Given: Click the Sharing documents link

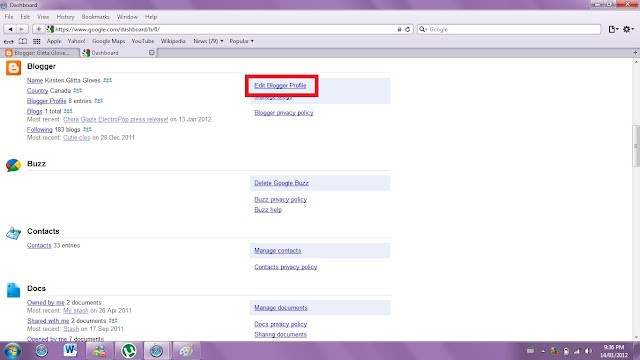Looking at the screenshot, I should (x=280, y=334).
